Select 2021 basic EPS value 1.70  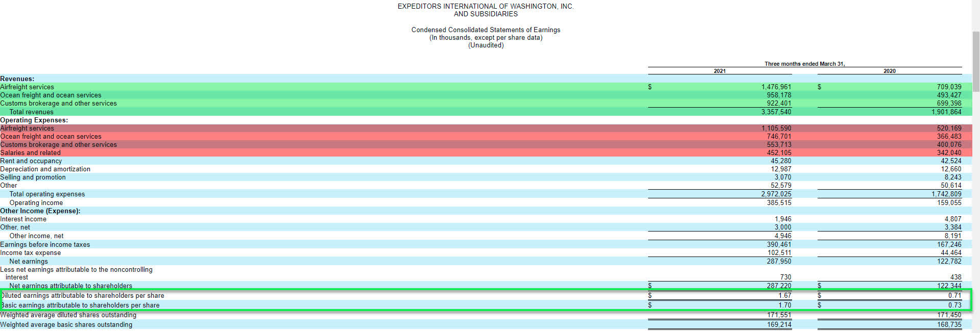(x=785, y=305)
